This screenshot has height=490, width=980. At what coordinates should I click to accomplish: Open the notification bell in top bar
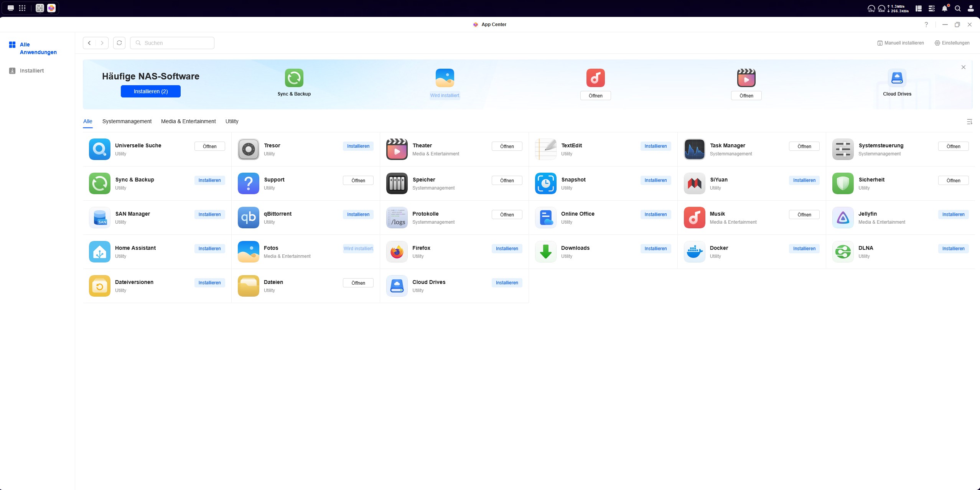point(944,8)
